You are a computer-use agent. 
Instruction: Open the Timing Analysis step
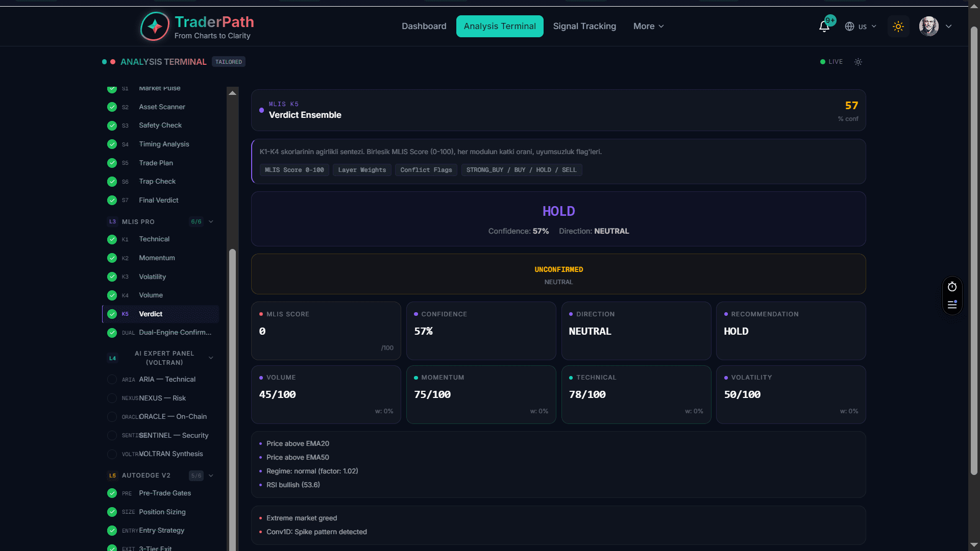[161, 144]
